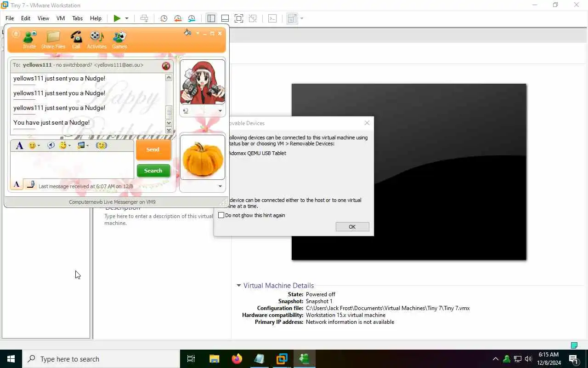Open notification center in system tray
588x368 pixels.
[x=573, y=359]
